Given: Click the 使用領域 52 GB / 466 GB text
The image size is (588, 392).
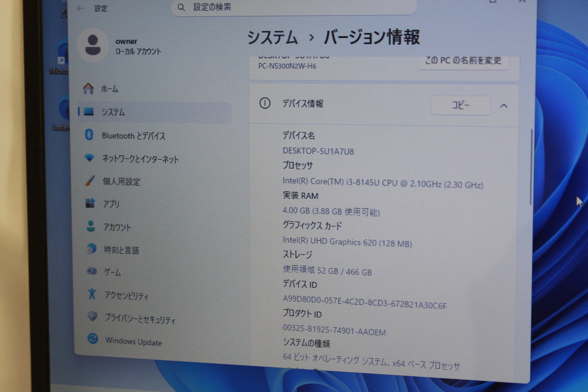Looking at the screenshot, I should point(327,271).
